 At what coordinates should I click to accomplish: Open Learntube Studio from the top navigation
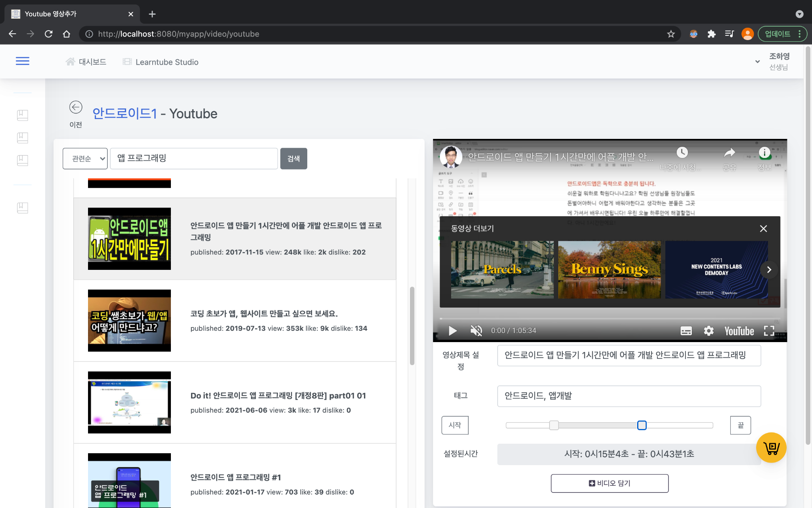pyautogui.click(x=161, y=62)
